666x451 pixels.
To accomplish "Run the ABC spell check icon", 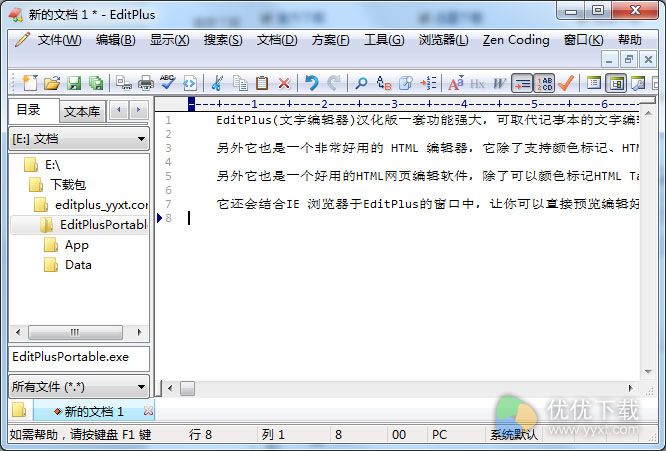I will click(x=167, y=82).
